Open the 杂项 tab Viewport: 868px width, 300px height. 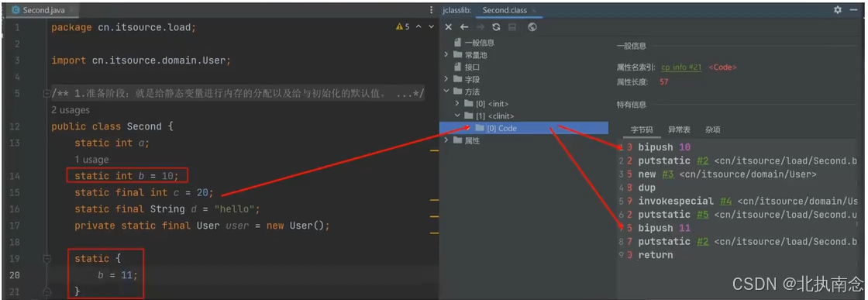[712, 129]
